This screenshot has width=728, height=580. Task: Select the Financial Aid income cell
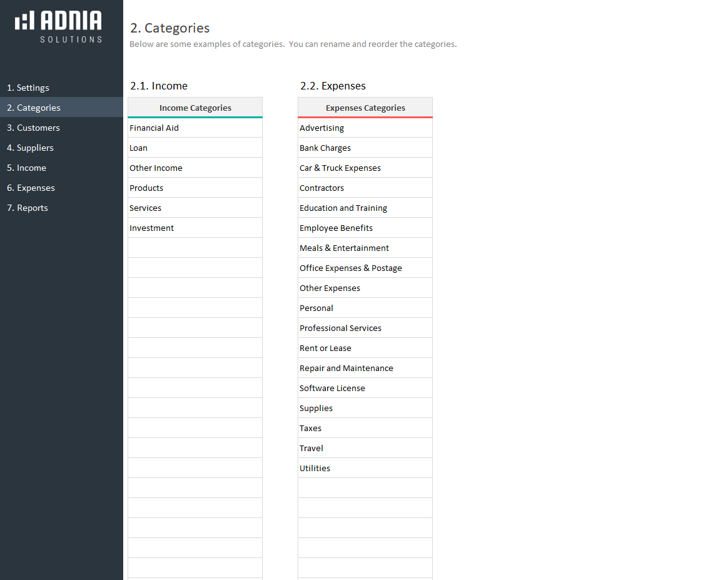[195, 128]
